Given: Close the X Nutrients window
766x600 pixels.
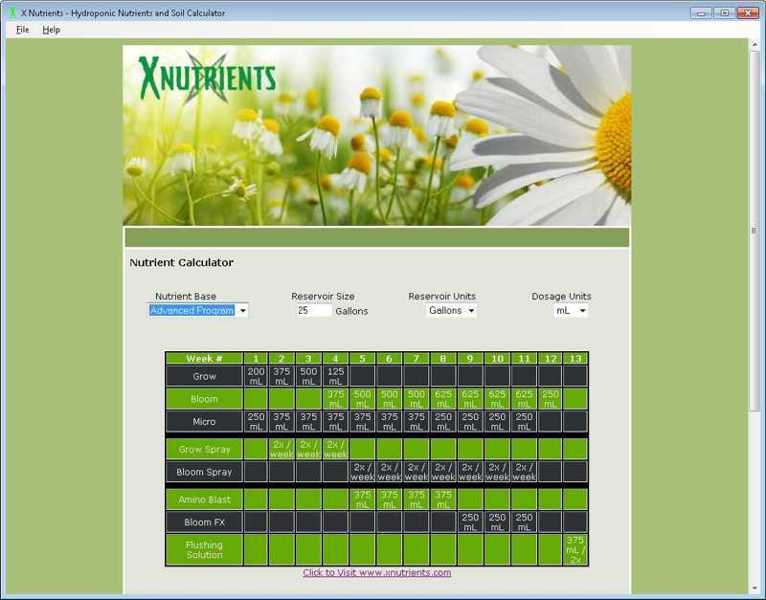Looking at the screenshot, I should click(x=747, y=13).
